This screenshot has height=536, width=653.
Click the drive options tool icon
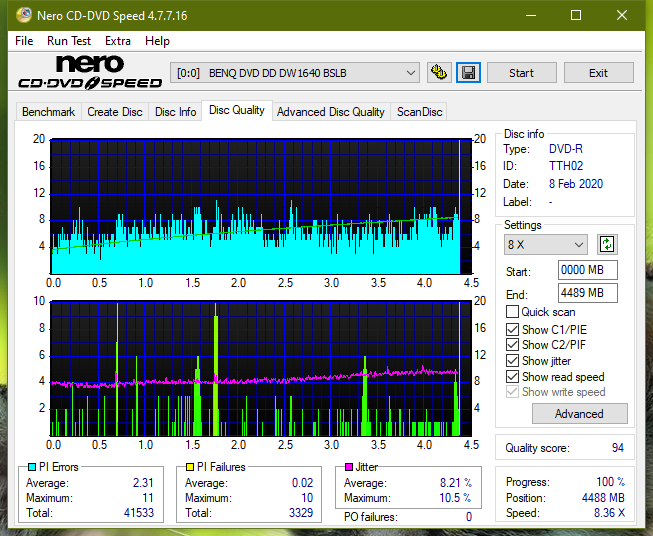pos(439,73)
